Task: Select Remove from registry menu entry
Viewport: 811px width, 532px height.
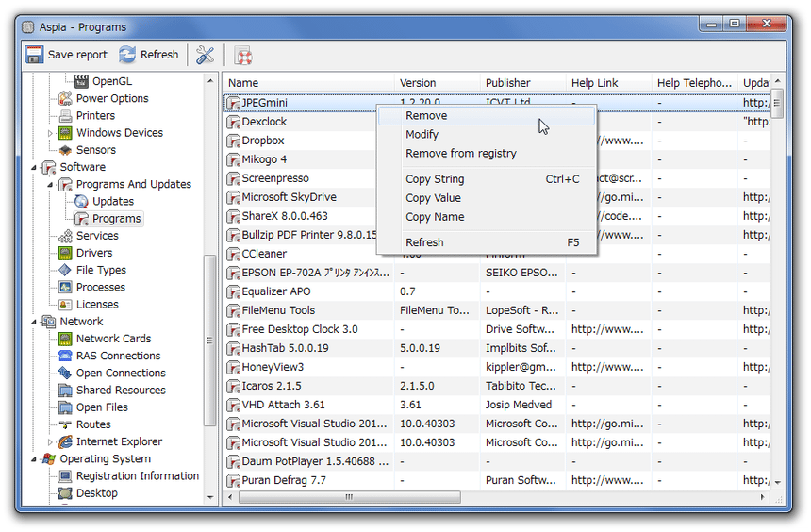Action: [x=487, y=154]
